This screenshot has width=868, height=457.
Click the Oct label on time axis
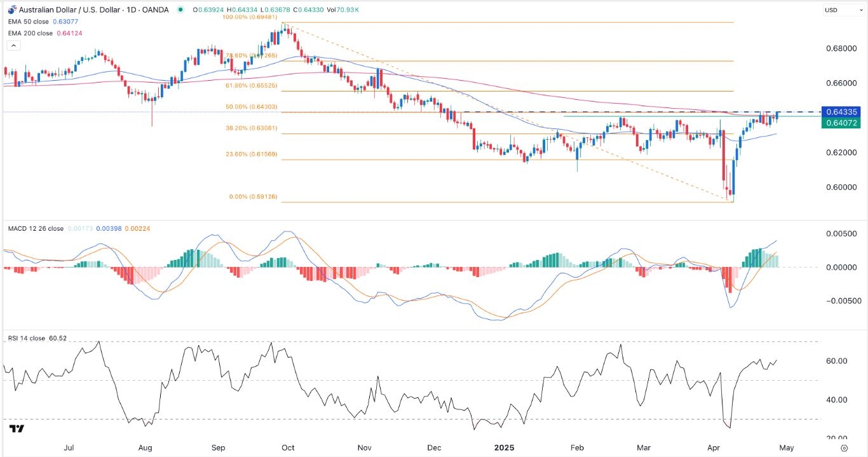point(288,447)
